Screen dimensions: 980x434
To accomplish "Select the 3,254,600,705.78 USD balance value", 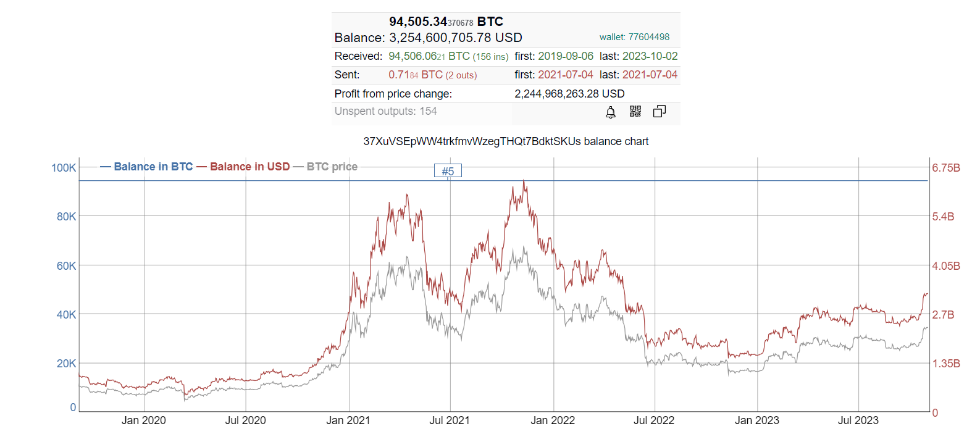I will pyautogui.click(x=456, y=38).
